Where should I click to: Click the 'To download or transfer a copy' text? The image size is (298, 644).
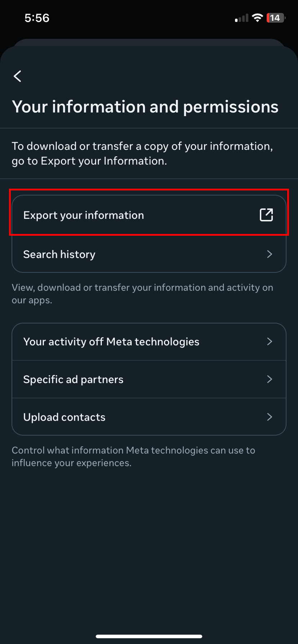(142, 153)
